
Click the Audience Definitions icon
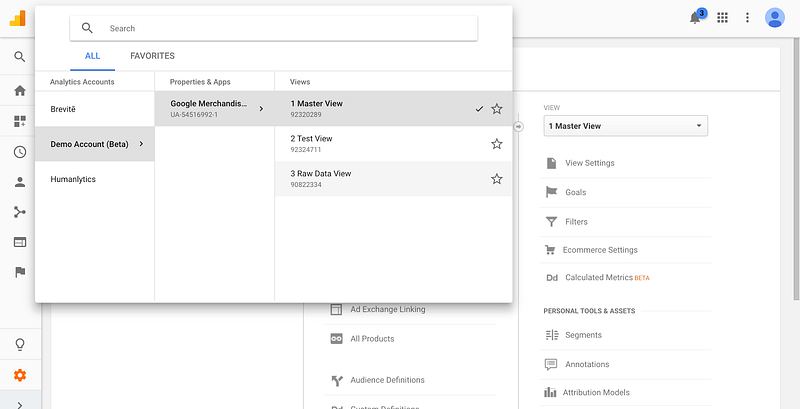tap(336, 380)
